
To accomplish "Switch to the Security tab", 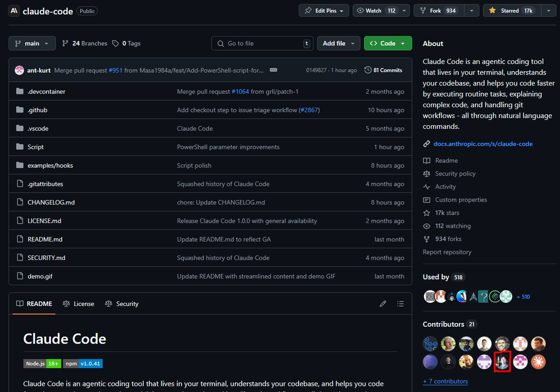I will pyautogui.click(x=122, y=304).
